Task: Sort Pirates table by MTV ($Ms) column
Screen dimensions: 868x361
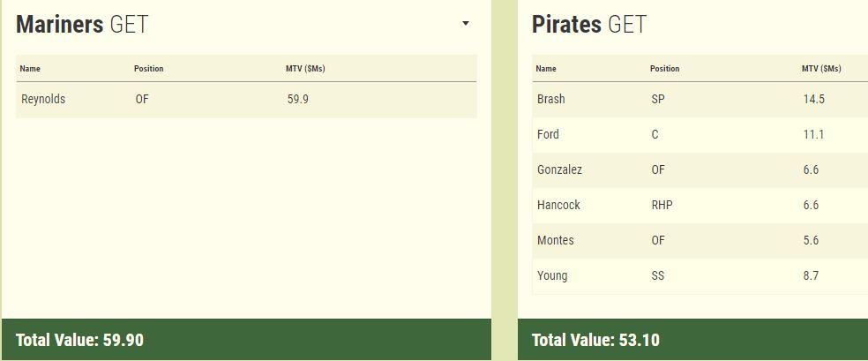Action: click(820, 69)
